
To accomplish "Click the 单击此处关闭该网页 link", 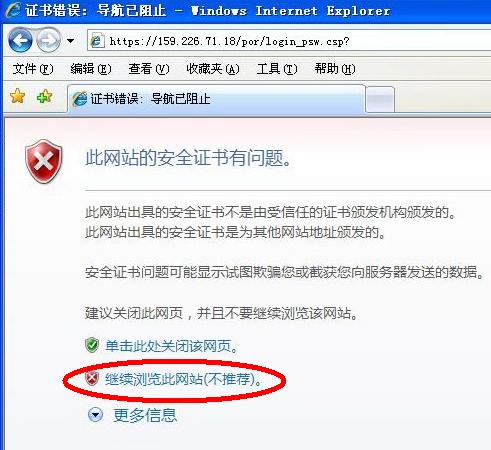I will point(171,346).
